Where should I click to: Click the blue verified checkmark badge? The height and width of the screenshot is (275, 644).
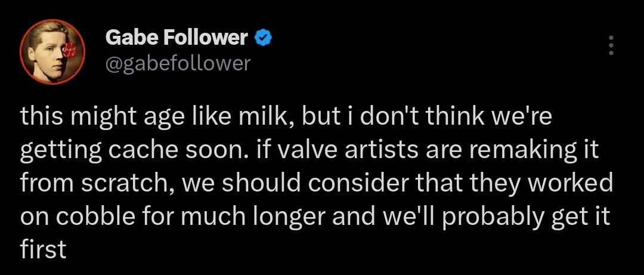coord(263,38)
